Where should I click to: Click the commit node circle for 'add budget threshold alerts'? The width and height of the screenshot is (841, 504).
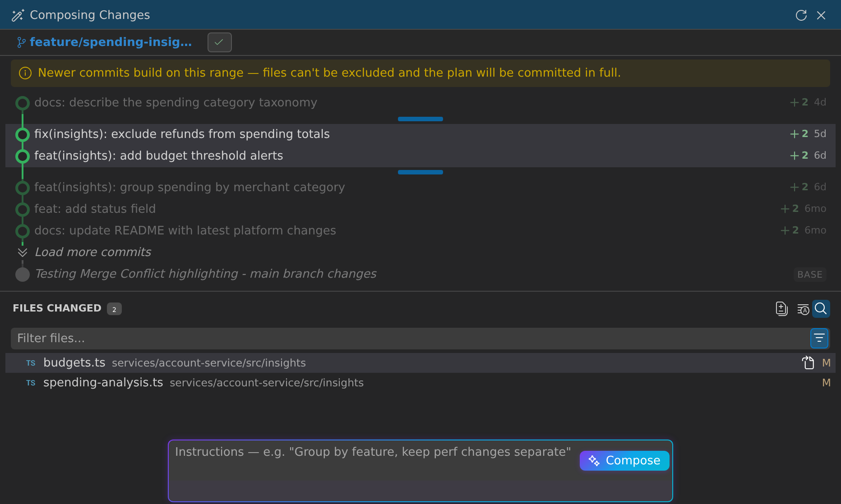coord(23,156)
